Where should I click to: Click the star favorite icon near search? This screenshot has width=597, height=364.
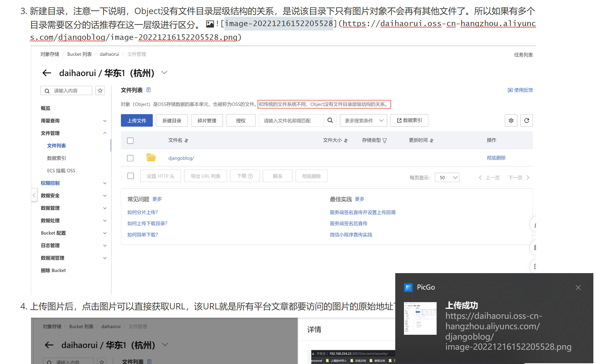[100, 91]
